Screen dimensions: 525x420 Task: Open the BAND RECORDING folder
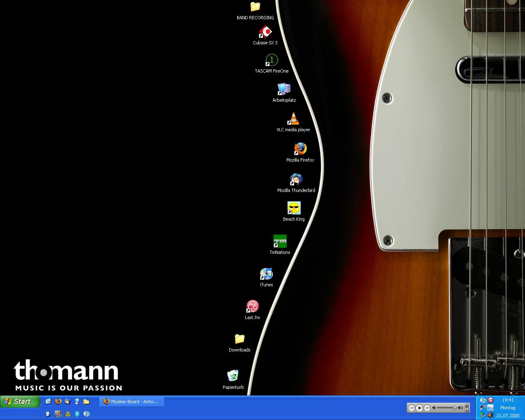[x=255, y=11]
